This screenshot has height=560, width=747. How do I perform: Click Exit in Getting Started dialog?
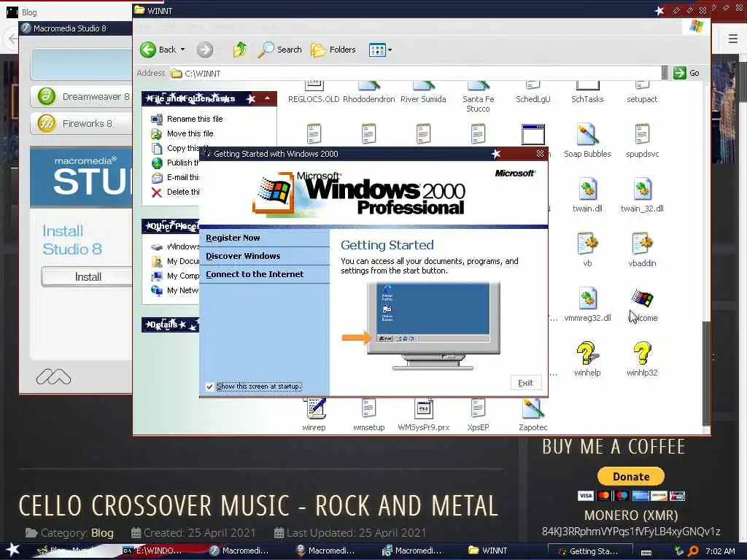pyautogui.click(x=526, y=383)
